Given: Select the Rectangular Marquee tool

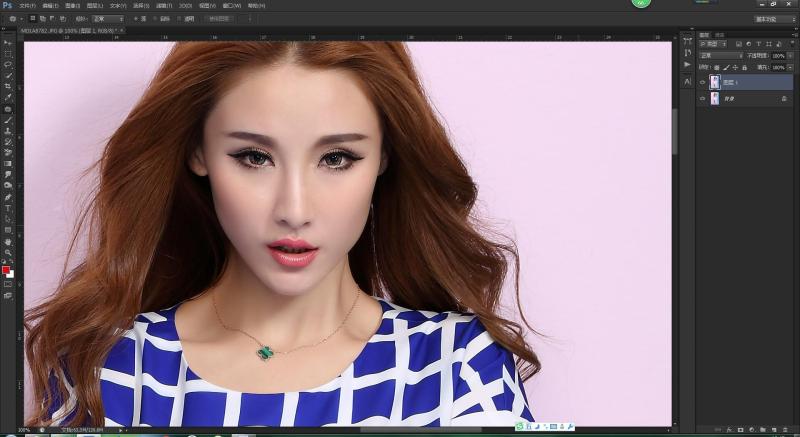Looking at the screenshot, I should pyautogui.click(x=8, y=54).
